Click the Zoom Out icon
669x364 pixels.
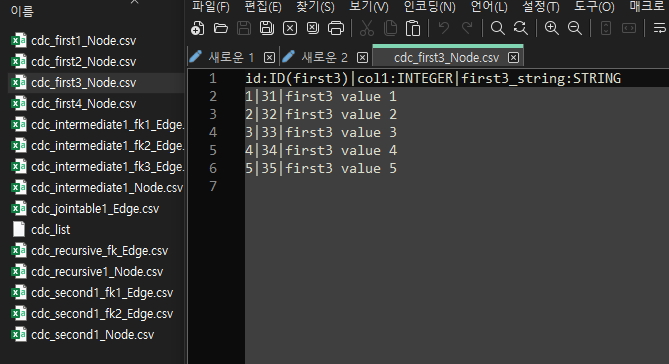coord(575,28)
